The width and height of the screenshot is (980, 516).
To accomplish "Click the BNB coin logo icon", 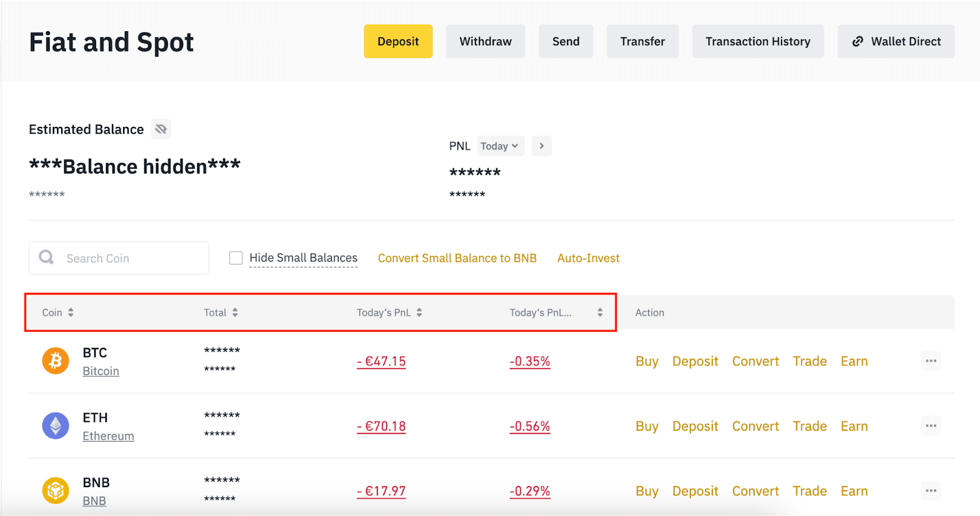I will tap(55, 491).
